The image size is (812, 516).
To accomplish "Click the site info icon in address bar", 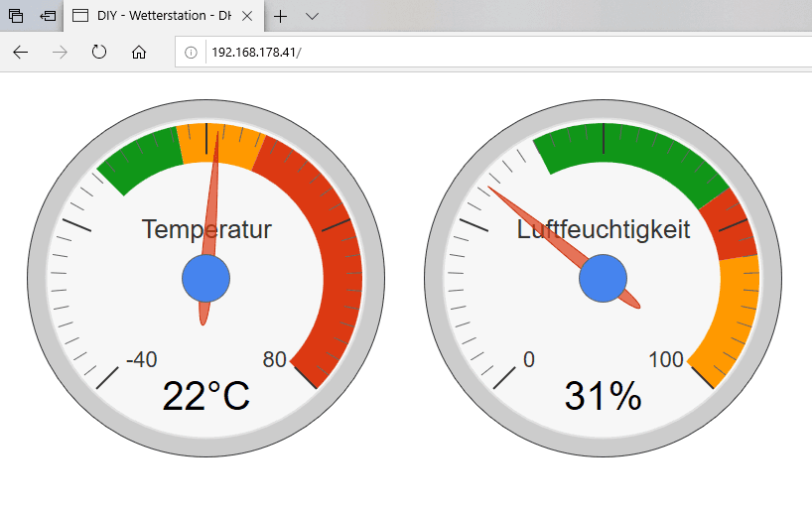I will coord(192,53).
